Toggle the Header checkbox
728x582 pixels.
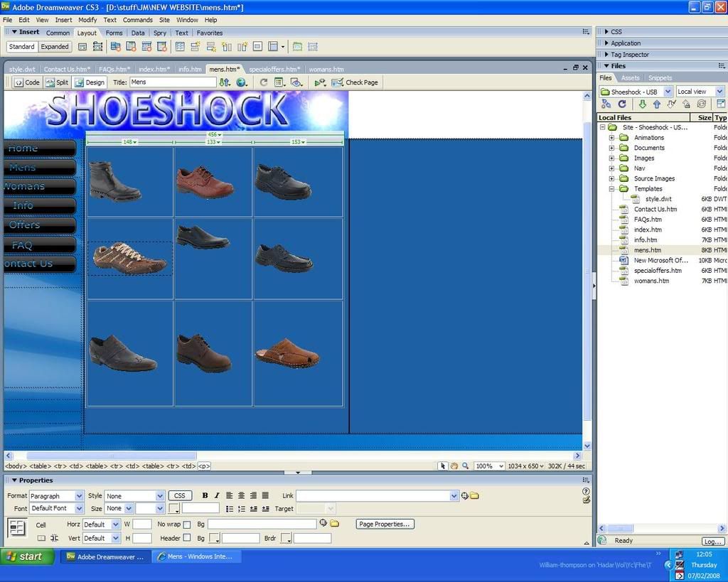tap(187, 538)
